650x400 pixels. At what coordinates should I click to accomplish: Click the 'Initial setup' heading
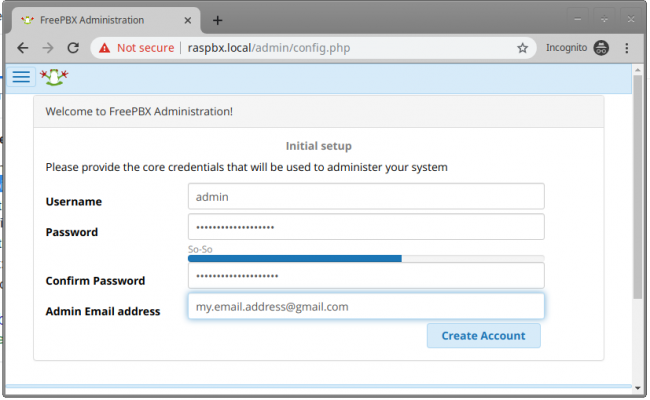318,146
